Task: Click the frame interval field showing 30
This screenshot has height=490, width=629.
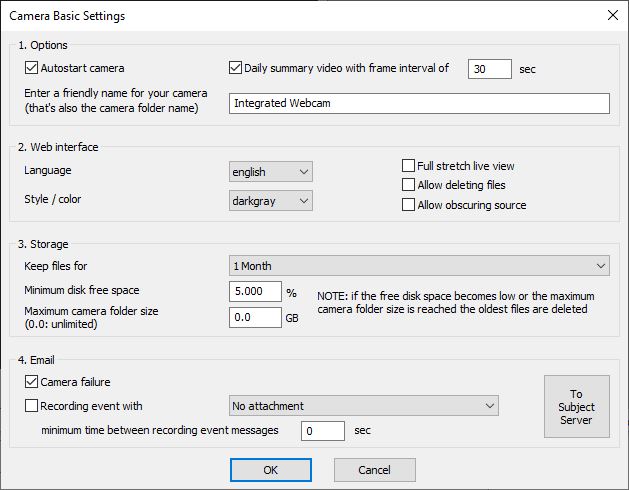Action: pos(490,69)
